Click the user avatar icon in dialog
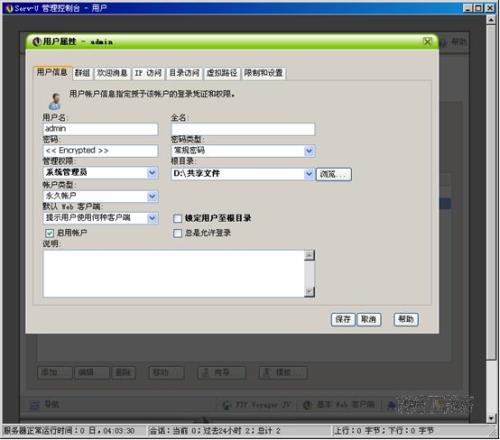Image resolution: width=500 pixels, height=440 pixels. click(55, 101)
